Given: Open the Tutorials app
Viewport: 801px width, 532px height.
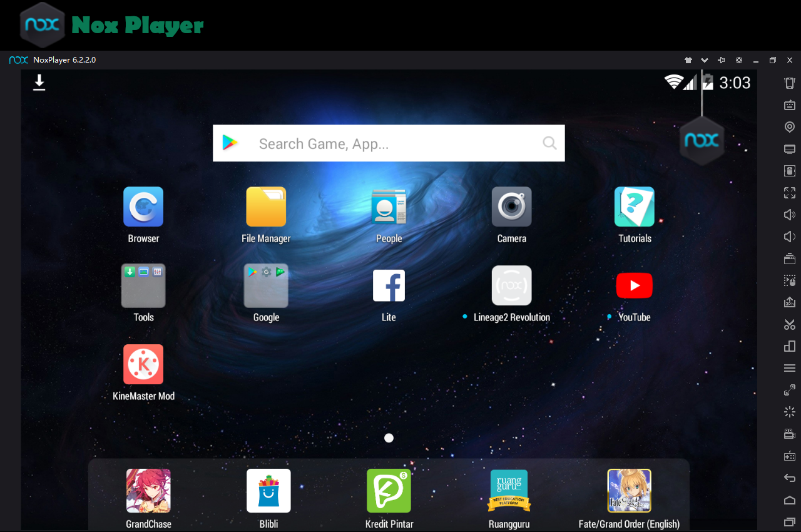Looking at the screenshot, I should coord(635,207).
